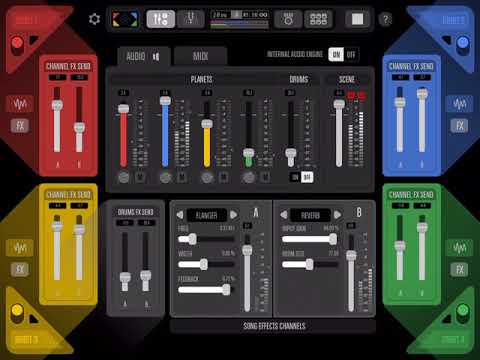Click the yellow orbit FX button

[x=20, y=269]
